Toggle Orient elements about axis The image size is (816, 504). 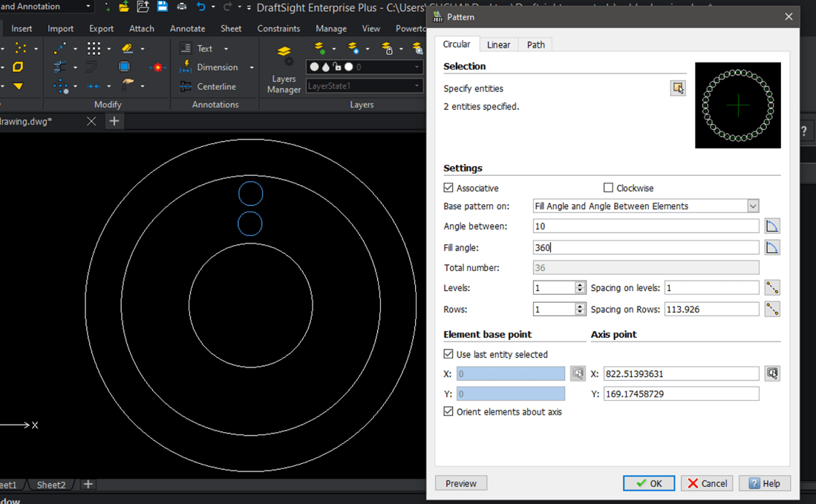tap(448, 411)
